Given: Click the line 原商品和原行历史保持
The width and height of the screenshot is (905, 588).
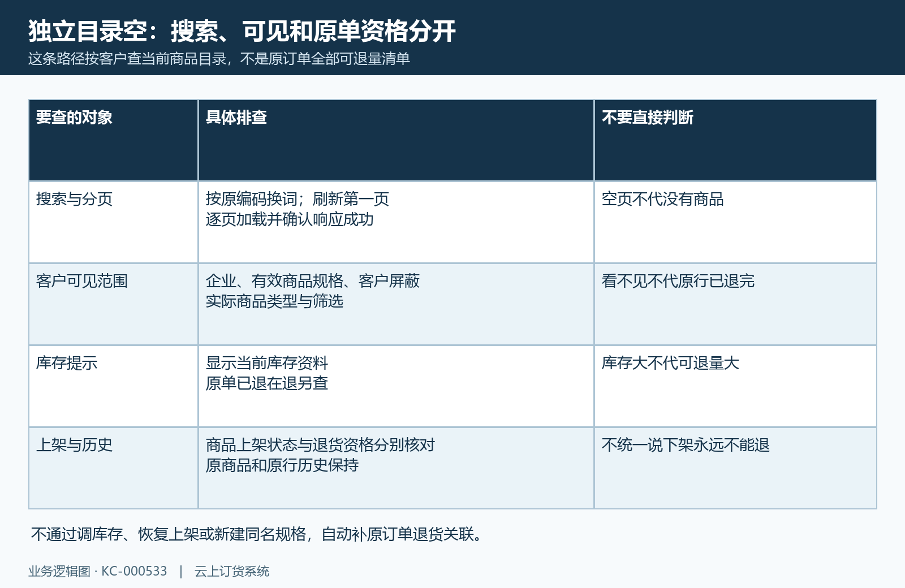Looking at the screenshot, I should point(282,465).
